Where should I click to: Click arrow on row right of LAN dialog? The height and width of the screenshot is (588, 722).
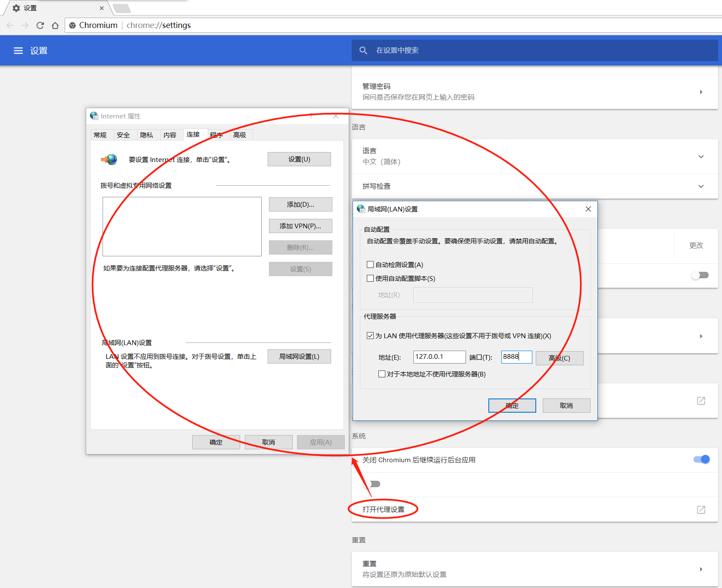point(701,336)
